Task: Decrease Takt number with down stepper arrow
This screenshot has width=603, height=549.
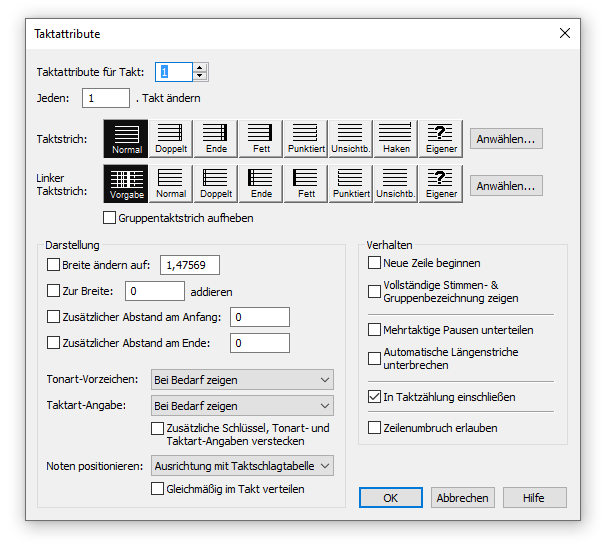Action: tap(200, 76)
